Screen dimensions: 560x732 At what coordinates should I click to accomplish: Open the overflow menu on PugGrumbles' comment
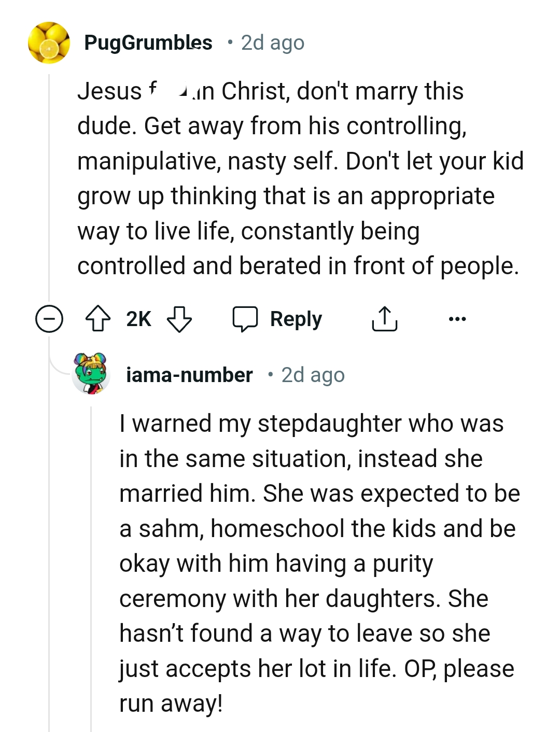click(457, 319)
